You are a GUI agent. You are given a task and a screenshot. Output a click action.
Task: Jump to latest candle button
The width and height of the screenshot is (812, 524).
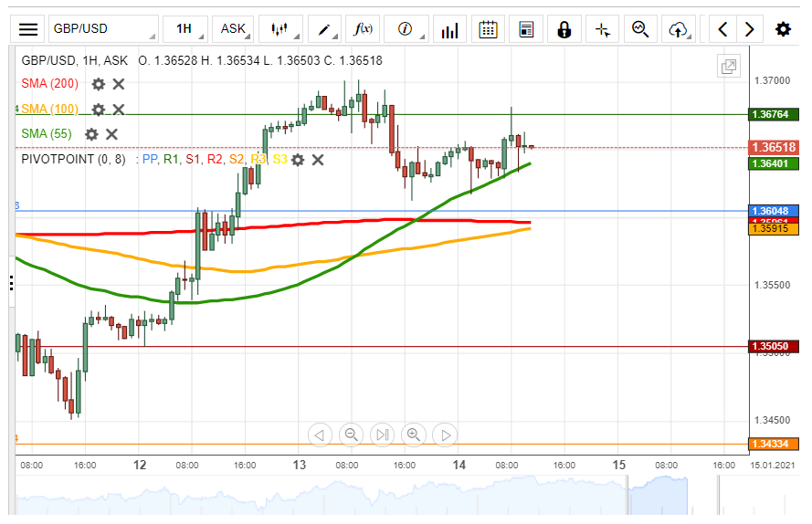382,435
